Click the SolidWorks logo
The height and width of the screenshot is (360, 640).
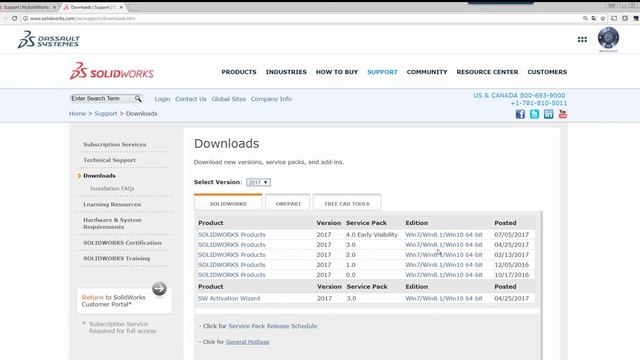click(x=112, y=71)
